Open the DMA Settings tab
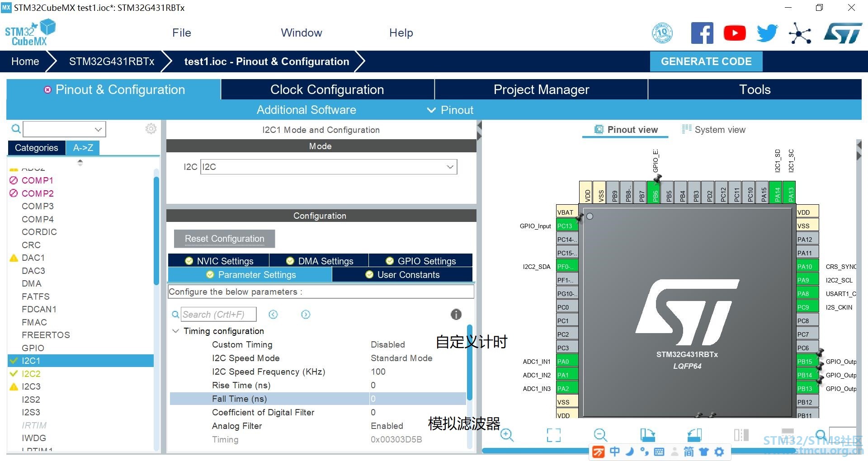This screenshot has width=868, height=461. click(319, 261)
